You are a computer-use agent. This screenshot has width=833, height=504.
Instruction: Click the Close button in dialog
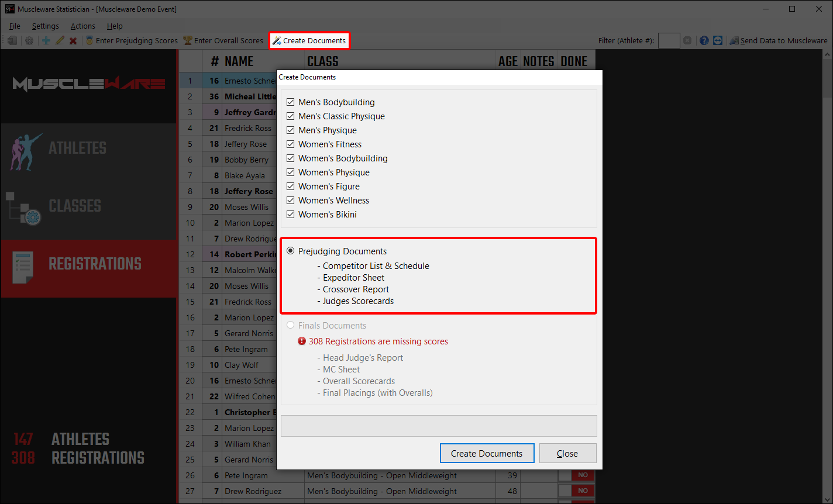(567, 453)
